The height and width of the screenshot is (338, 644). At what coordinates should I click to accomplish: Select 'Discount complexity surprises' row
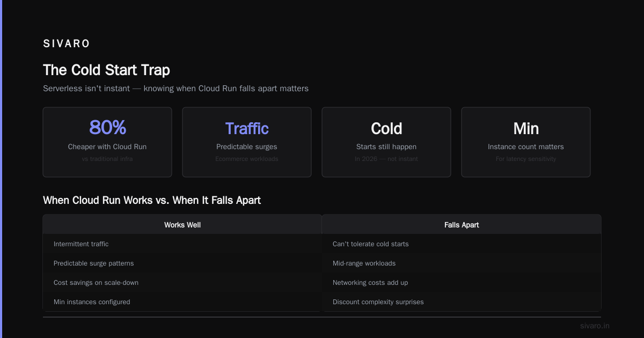point(462,302)
